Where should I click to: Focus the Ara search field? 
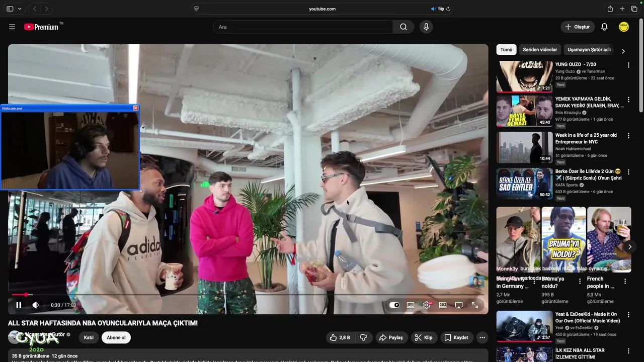(x=303, y=27)
